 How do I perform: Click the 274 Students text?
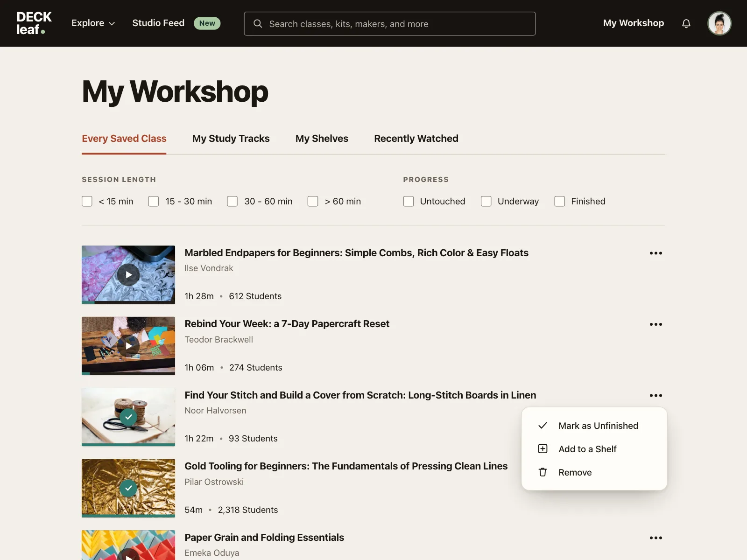(256, 368)
